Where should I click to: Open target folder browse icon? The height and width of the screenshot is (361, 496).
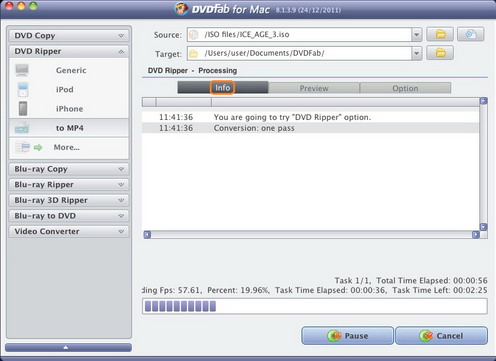pyautogui.click(x=440, y=53)
